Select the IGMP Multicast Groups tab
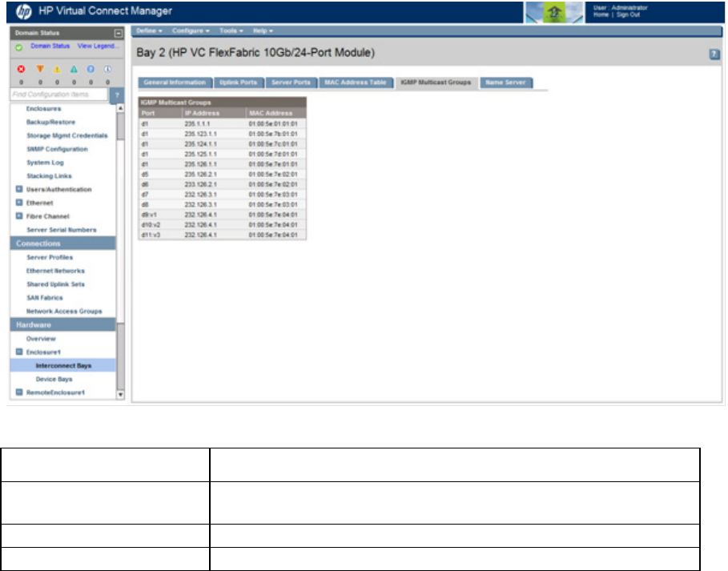 click(x=436, y=82)
